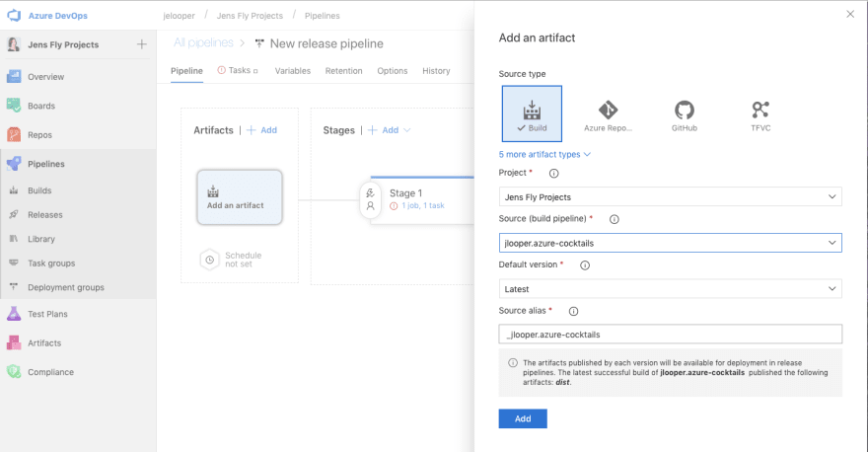
Task: Select the Build source type tile
Action: (x=532, y=113)
